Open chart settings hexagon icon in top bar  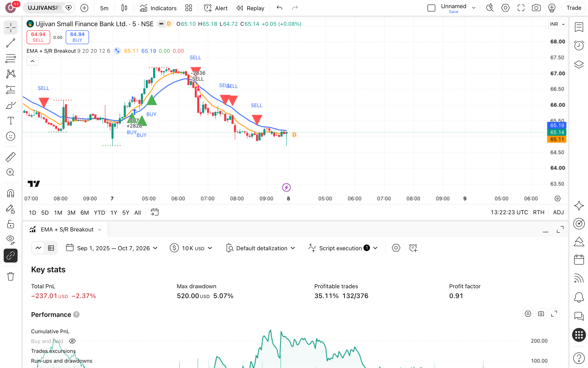[x=505, y=8]
